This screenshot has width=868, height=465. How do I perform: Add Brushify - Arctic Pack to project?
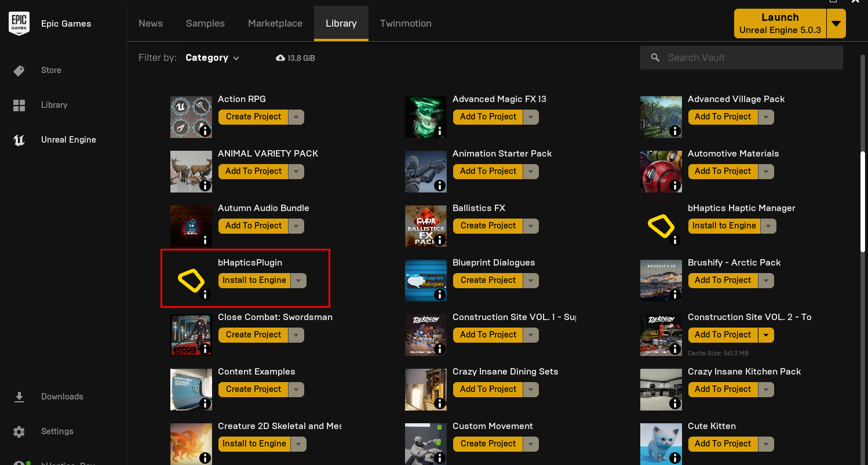coord(723,280)
